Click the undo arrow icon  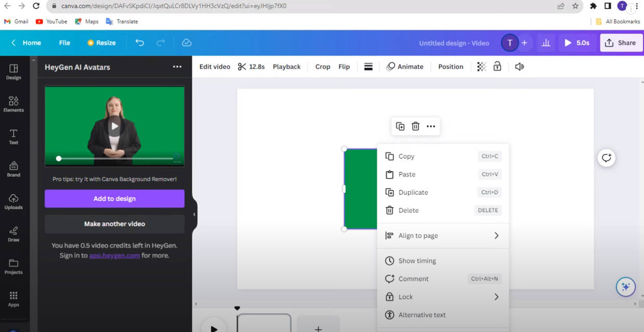[x=140, y=43]
